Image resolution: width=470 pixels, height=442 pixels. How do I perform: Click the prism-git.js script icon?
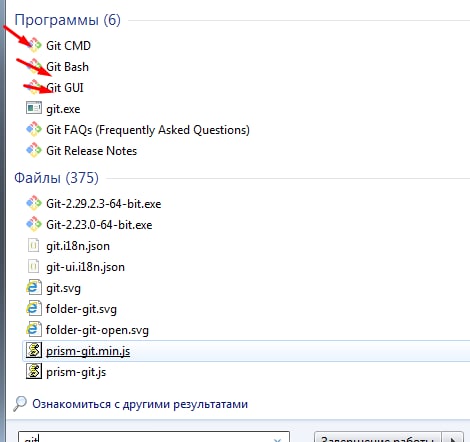point(34,371)
